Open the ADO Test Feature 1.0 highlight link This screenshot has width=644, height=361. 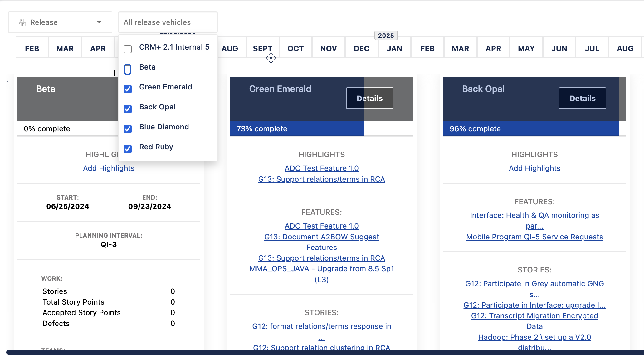pos(321,168)
